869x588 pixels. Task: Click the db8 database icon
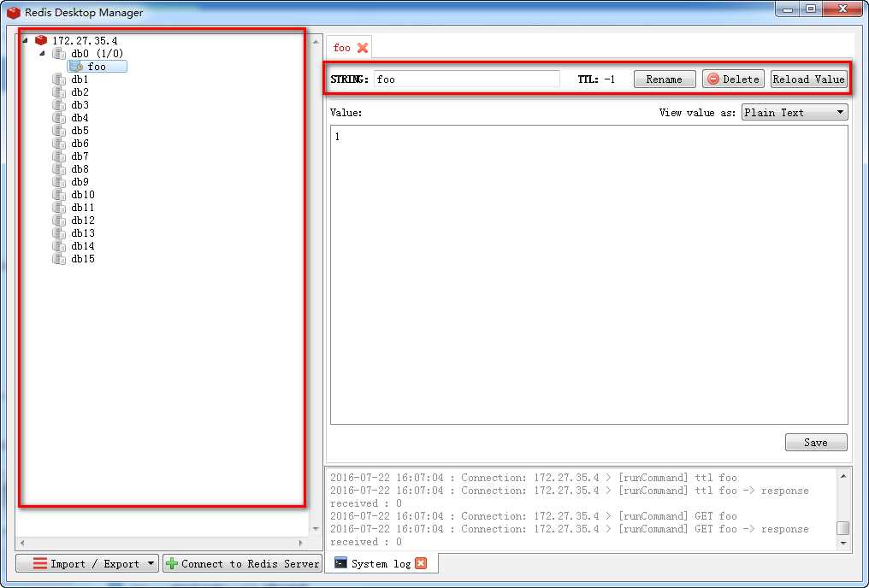click(x=59, y=169)
